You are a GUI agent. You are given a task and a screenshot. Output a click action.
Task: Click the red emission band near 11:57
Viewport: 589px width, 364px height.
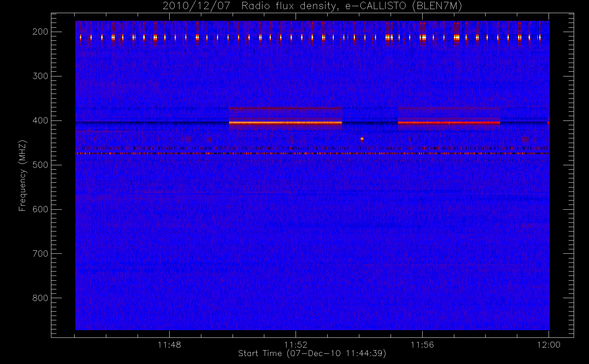click(x=449, y=123)
